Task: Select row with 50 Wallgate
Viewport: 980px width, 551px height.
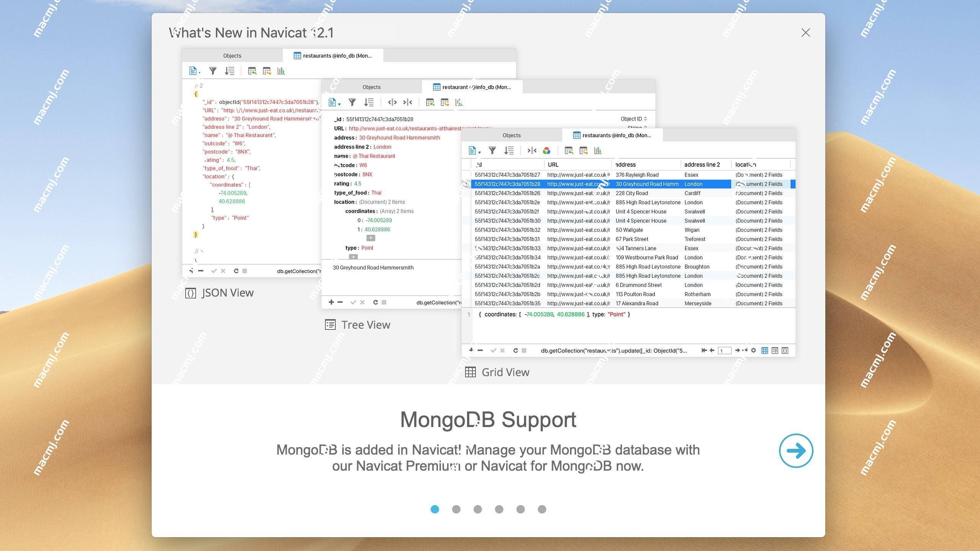Action: click(633, 230)
